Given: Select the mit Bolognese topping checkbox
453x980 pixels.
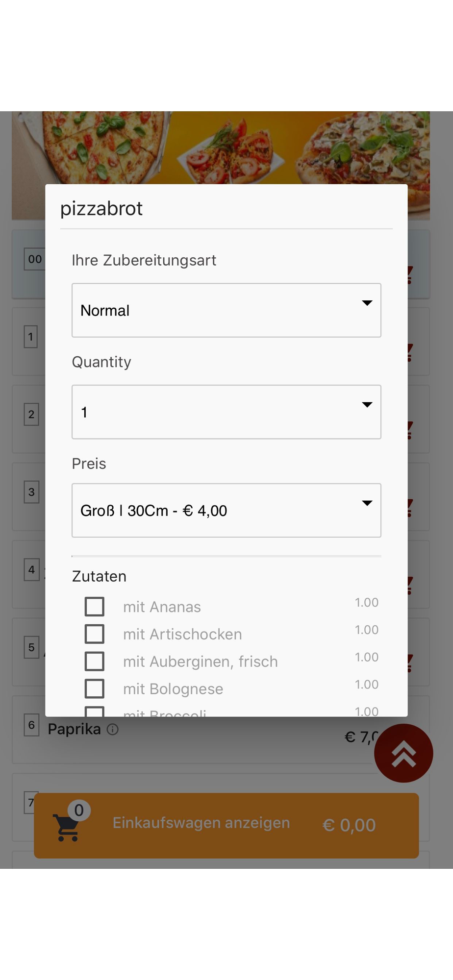Looking at the screenshot, I should click(95, 689).
